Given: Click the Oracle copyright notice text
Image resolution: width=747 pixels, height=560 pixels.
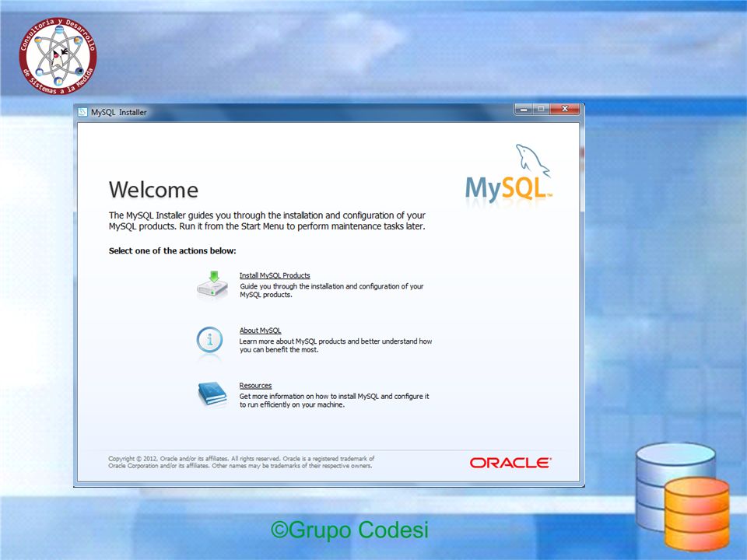Looking at the screenshot, I should [241, 462].
